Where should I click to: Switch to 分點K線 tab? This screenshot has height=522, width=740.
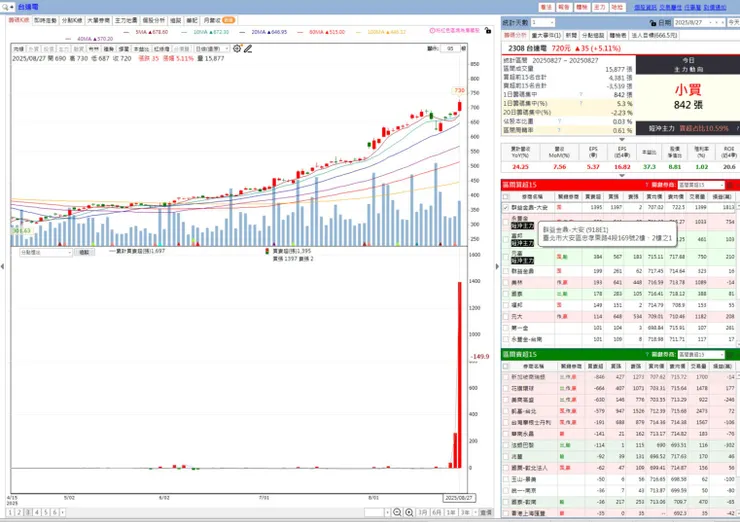[72, 20]
